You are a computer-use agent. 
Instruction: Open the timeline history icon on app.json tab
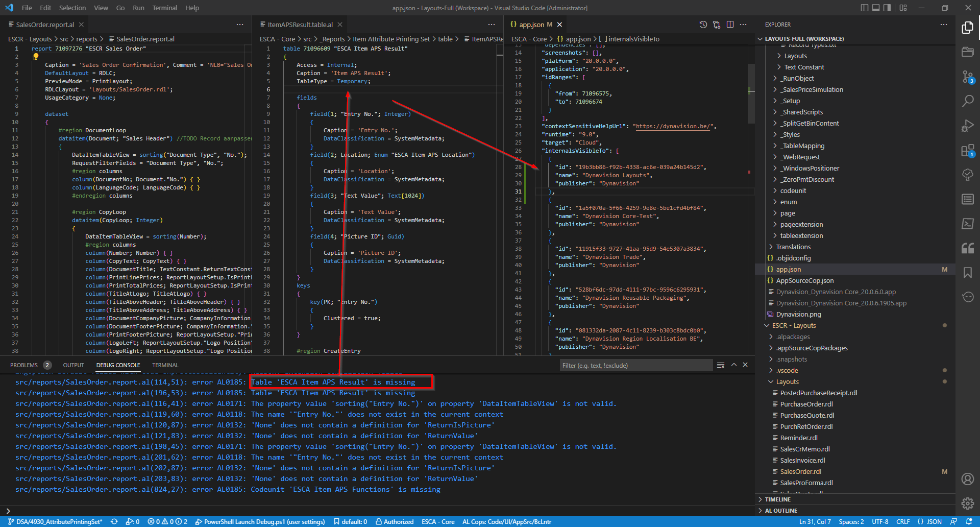[x=703, y=24]
